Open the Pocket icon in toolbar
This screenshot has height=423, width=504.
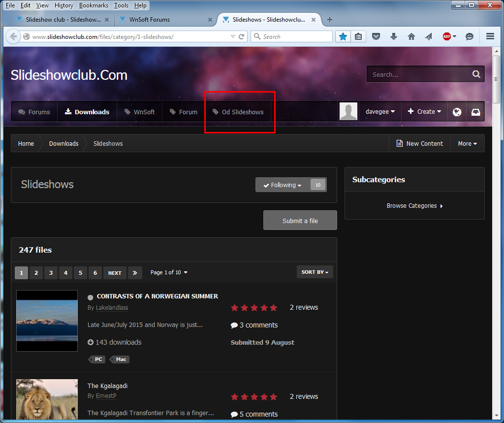(x=376, y=36)
